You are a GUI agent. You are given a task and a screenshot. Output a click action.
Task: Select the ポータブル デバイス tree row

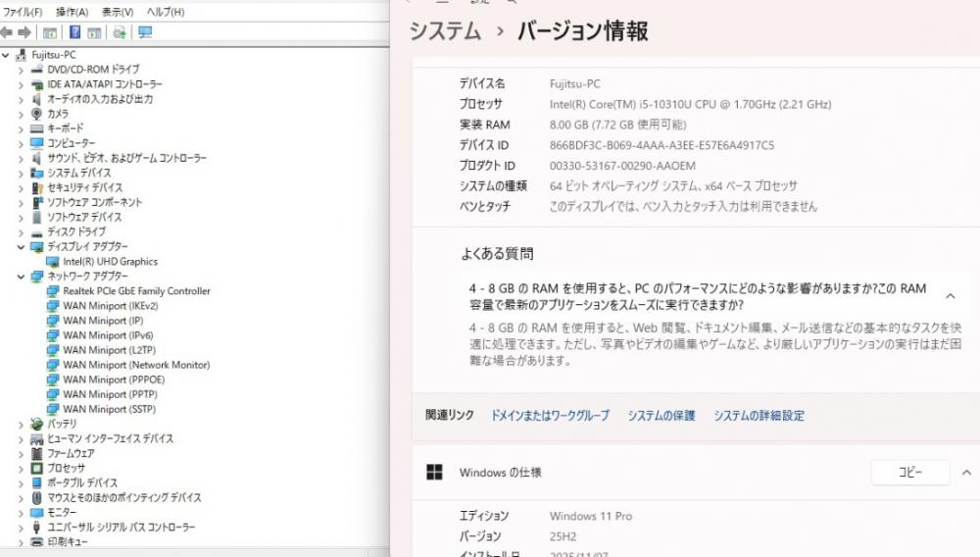82,482
